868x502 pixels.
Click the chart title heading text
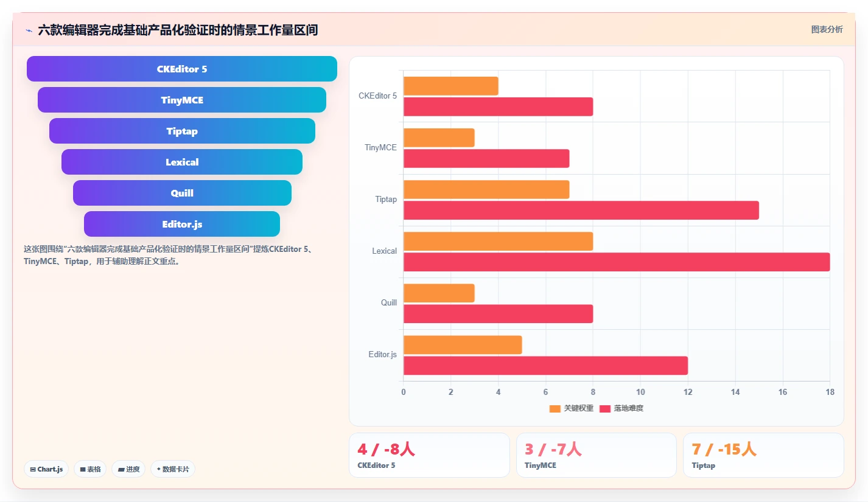click(178, 30)
